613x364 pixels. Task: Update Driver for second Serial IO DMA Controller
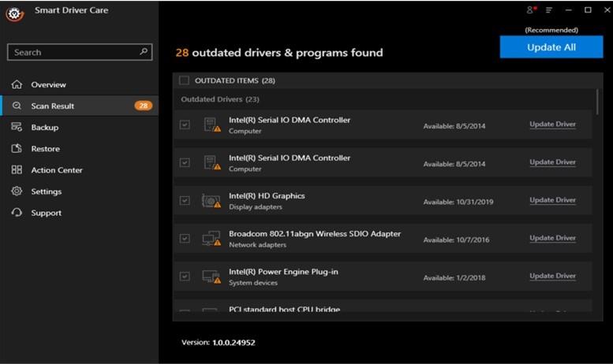tap(552, 162)
